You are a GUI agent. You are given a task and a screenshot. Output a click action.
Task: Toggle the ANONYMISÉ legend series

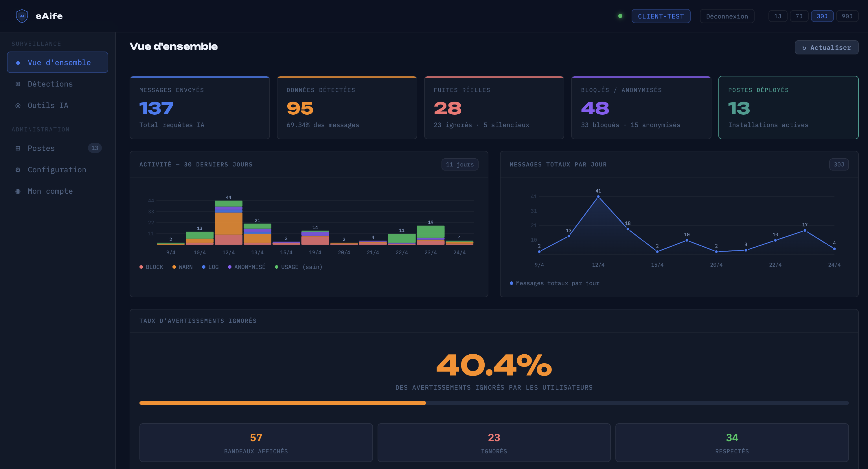click(247, 267)
